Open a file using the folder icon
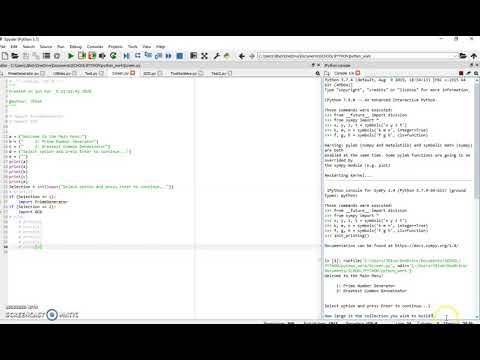Screen dimensions: 480x360 (15, 56)
